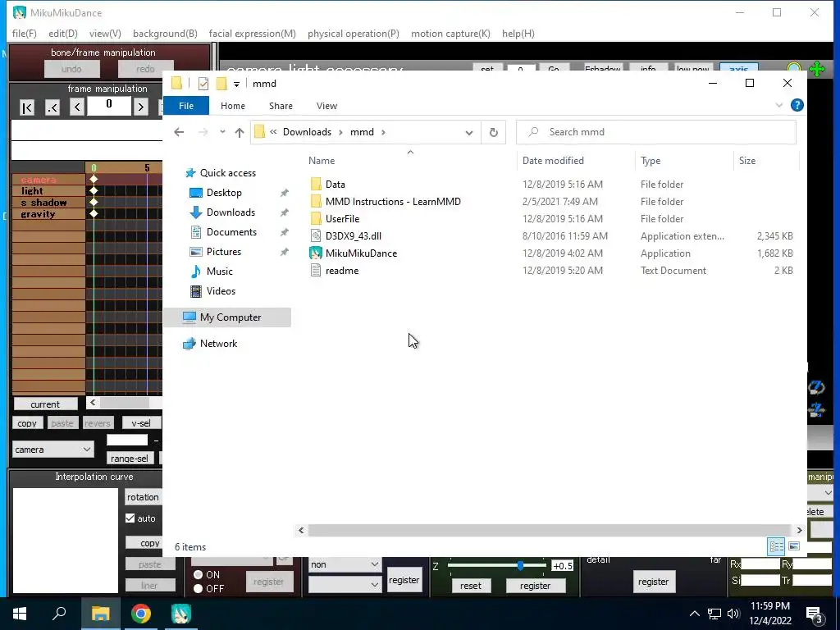Go to previous frame in frame manipulation
Screen dimensions: 840x630
[x=76, y=107]
